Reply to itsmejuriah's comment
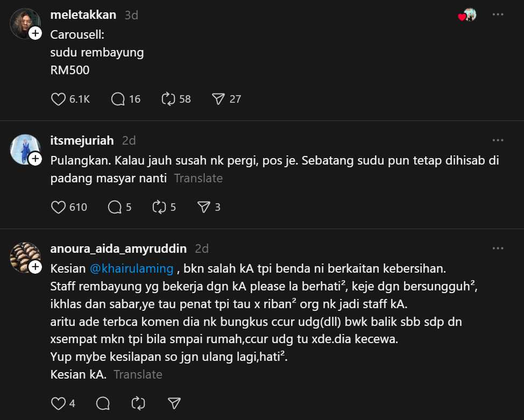 point(115,207)
